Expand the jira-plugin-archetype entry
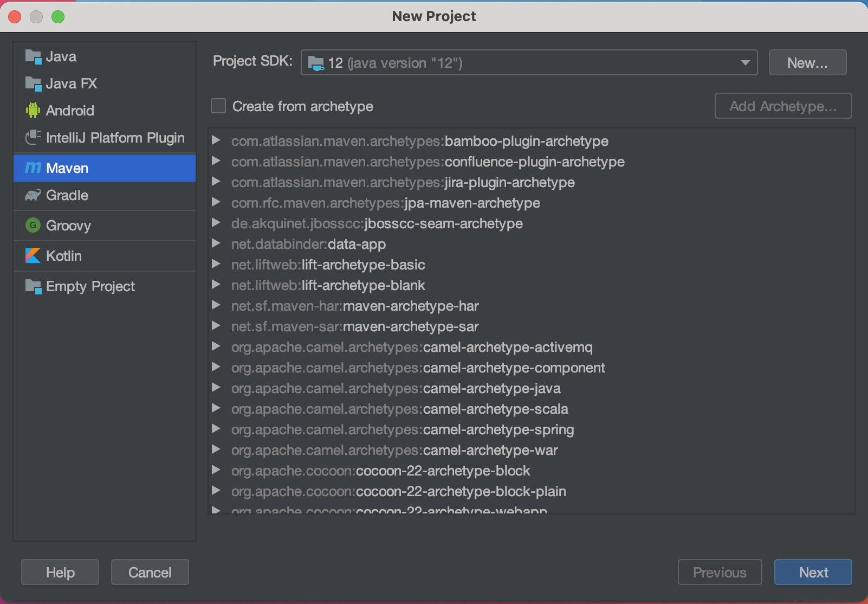The height and width of the screenshot is (604, 868). tap(217, 182)
